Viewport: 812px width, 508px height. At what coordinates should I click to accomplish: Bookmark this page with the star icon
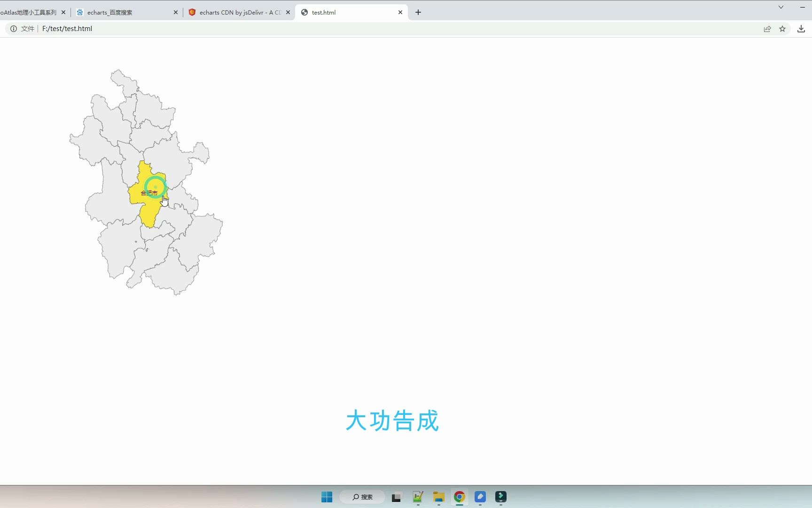(782, 29)
